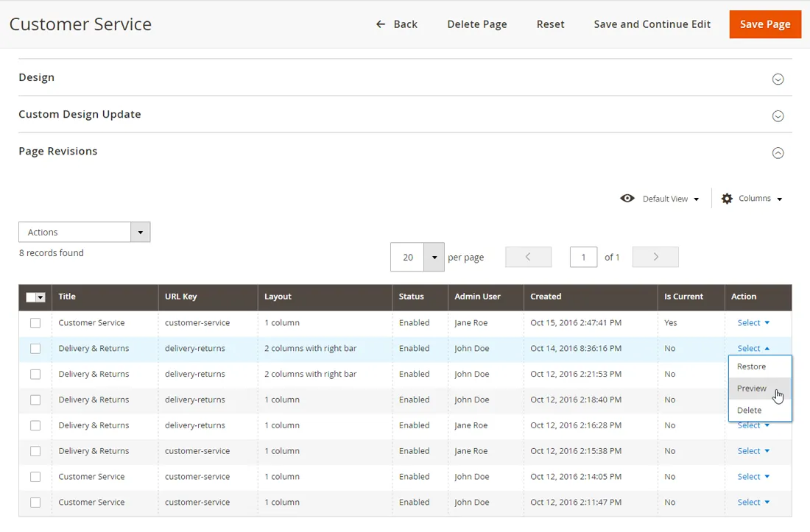Click the Design section title
The image size is (810, 532).
[x=36, y=77]
